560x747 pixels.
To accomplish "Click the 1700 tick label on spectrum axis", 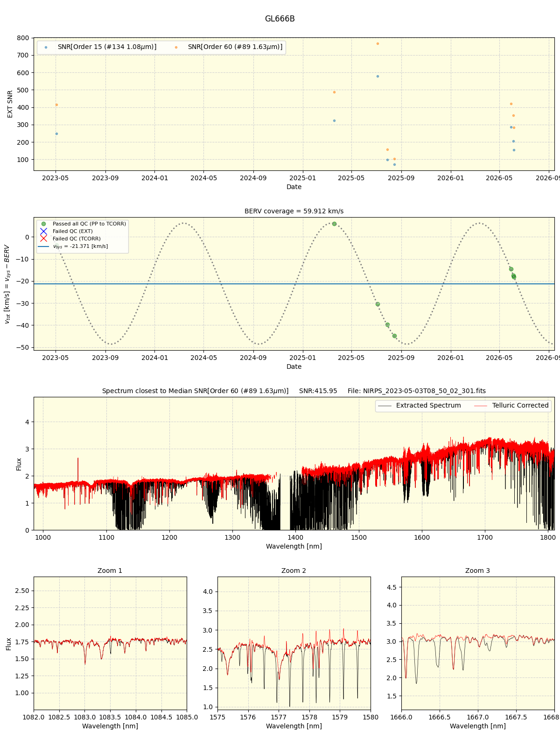I will (x=485, y=537).
